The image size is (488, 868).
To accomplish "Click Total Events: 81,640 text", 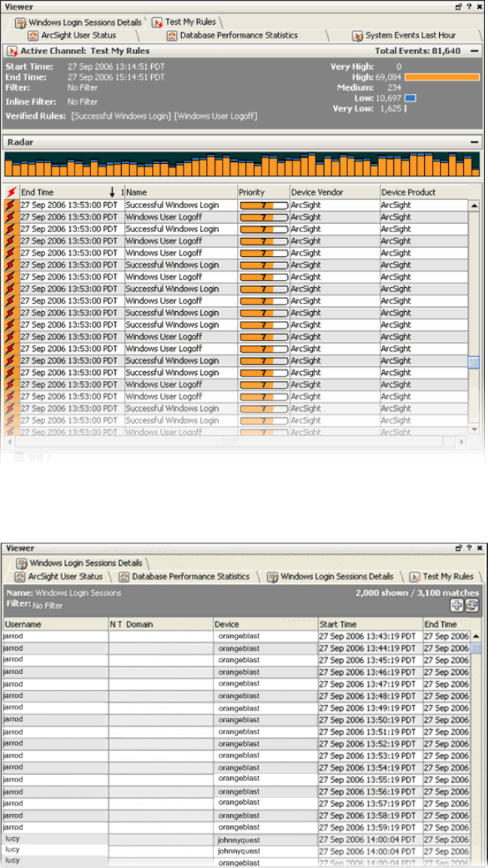I will 417,51.
